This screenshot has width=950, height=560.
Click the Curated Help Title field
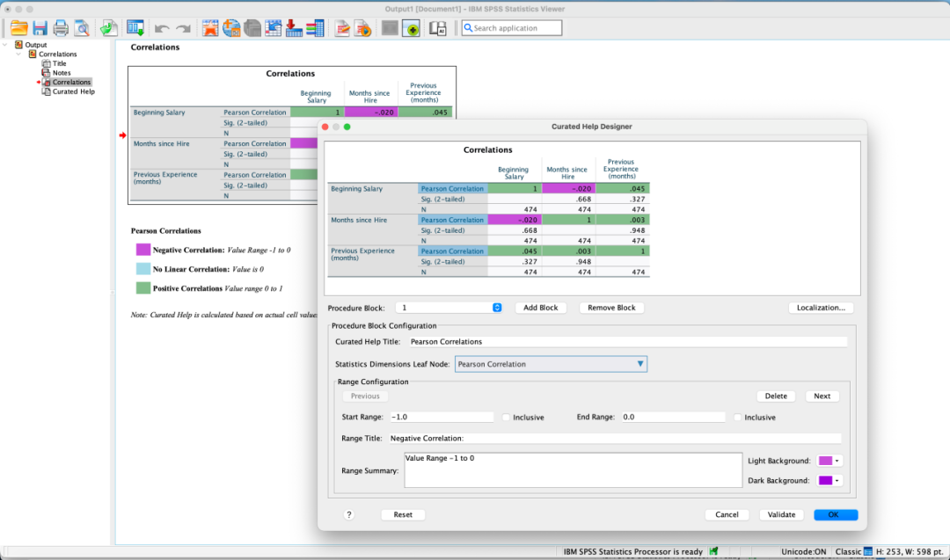tap(628, 341)
